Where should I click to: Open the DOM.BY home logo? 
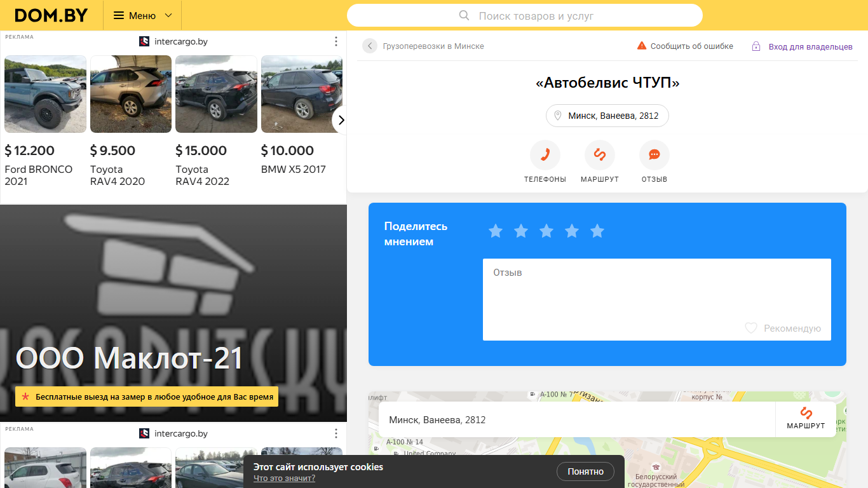pyautogui.click(x=51, y=15)
